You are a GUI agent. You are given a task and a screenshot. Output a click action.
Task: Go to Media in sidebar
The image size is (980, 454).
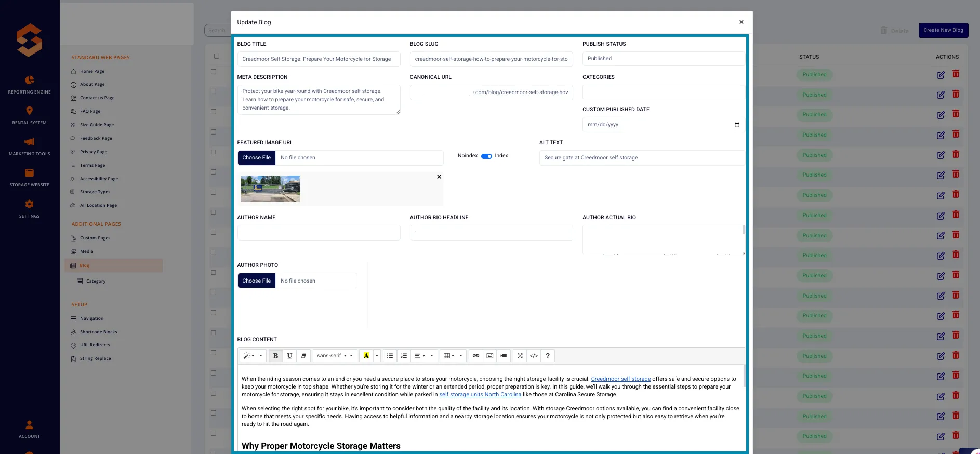pyautogui.click(x=86, y=251)
